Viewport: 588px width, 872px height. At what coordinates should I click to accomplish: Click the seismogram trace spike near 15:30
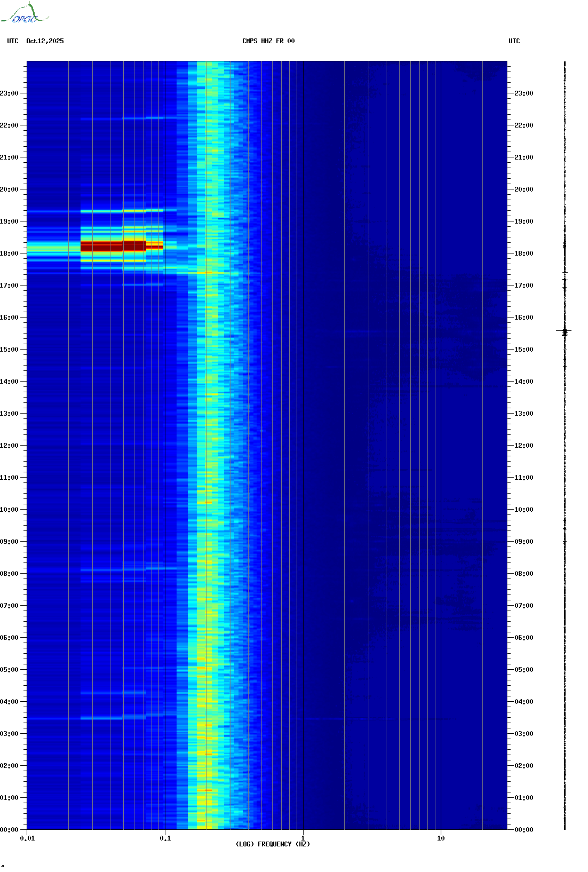(x=564, y=331)
